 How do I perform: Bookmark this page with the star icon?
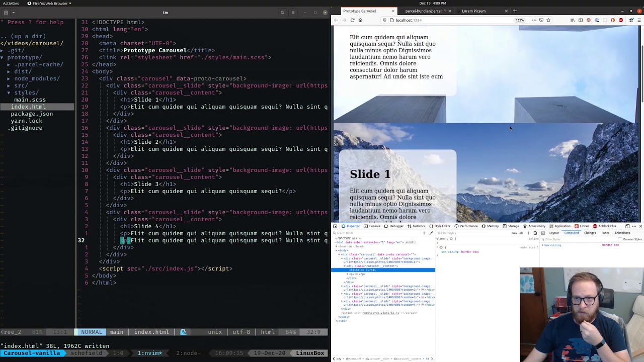tap(548, 20)
